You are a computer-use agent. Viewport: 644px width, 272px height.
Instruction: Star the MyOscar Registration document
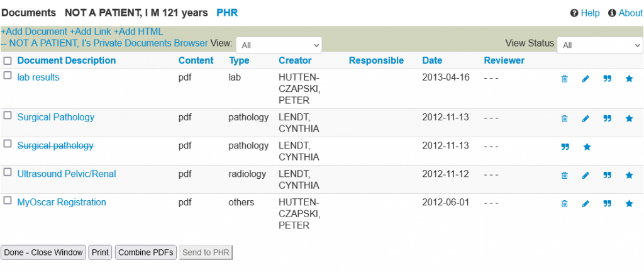[x=629, y=203]
